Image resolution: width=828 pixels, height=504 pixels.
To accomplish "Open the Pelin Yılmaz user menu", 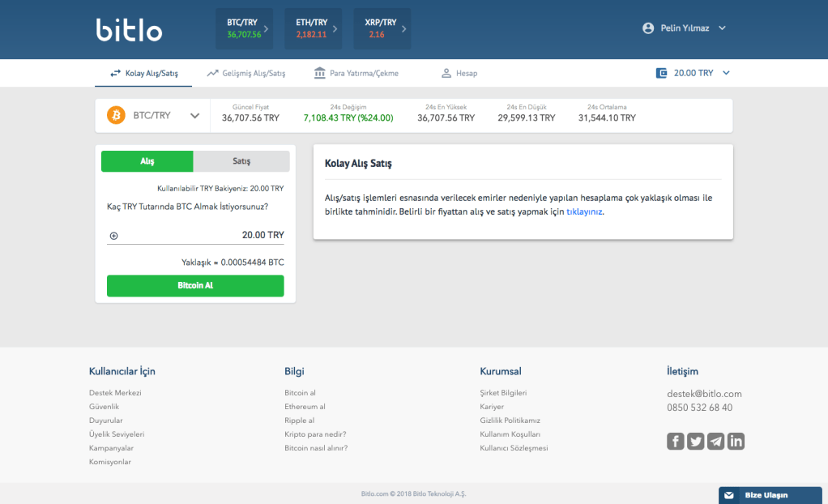I will (x=685, y=28).
